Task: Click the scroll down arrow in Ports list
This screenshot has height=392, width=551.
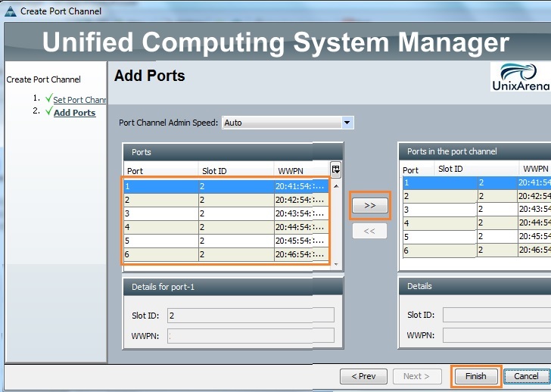Action: [x=336, y=264]
